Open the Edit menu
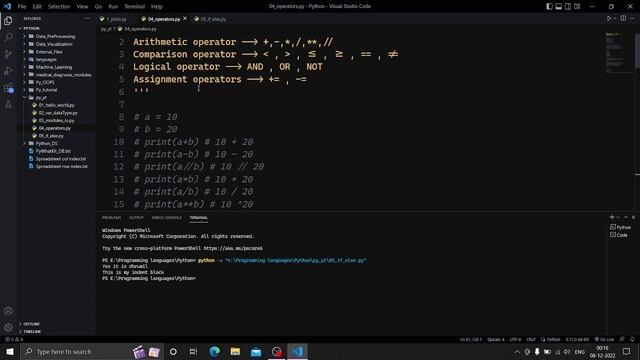This screenshot has height=360, width=640. tap(37, 7)
